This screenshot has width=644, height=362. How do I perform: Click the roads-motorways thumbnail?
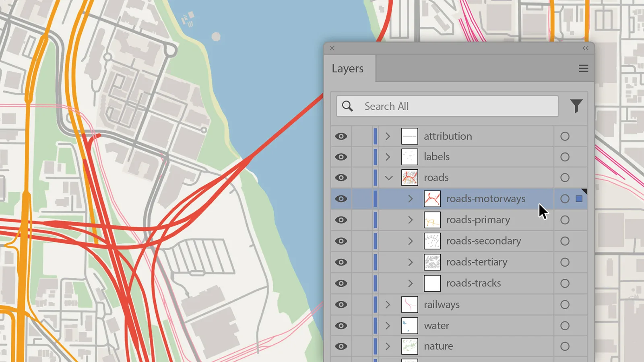(432, 199)
